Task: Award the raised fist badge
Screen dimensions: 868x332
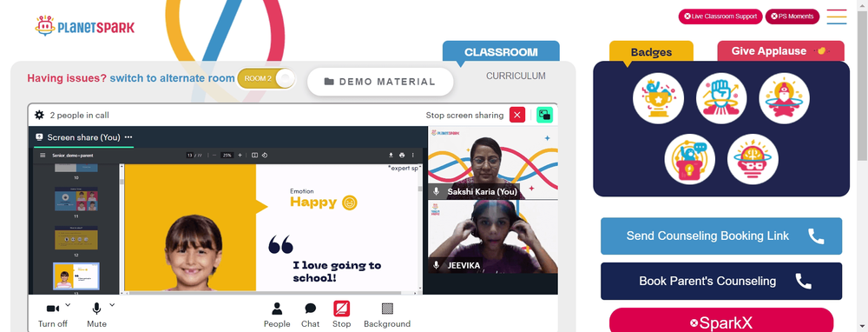Action: coord(721,99)
